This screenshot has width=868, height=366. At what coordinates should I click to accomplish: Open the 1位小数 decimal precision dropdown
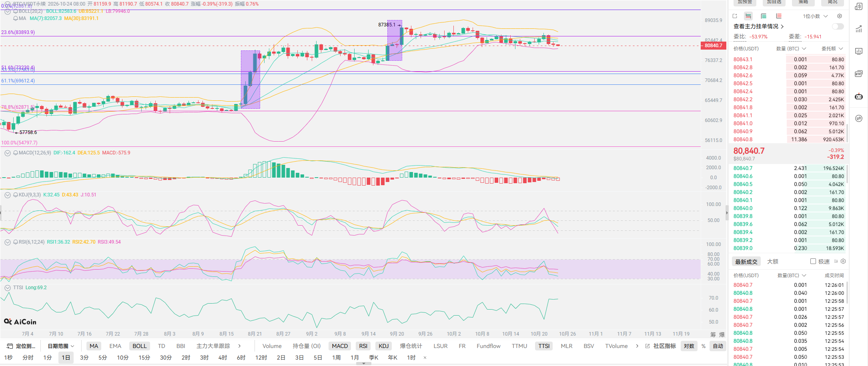[x=816, y=16]
